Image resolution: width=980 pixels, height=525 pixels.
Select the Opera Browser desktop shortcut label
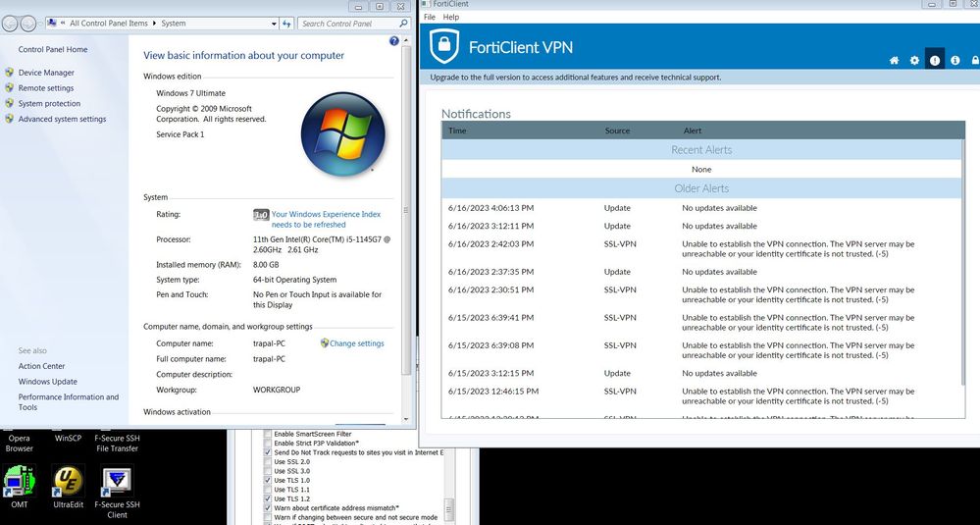(x=20, y=444)
